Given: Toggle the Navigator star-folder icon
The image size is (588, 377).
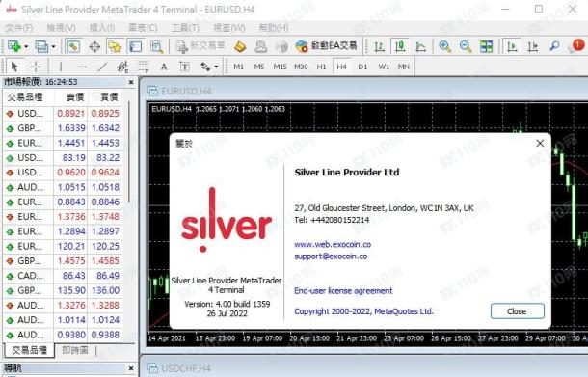Looking at the screenshot, I should [x=115, y=46].
